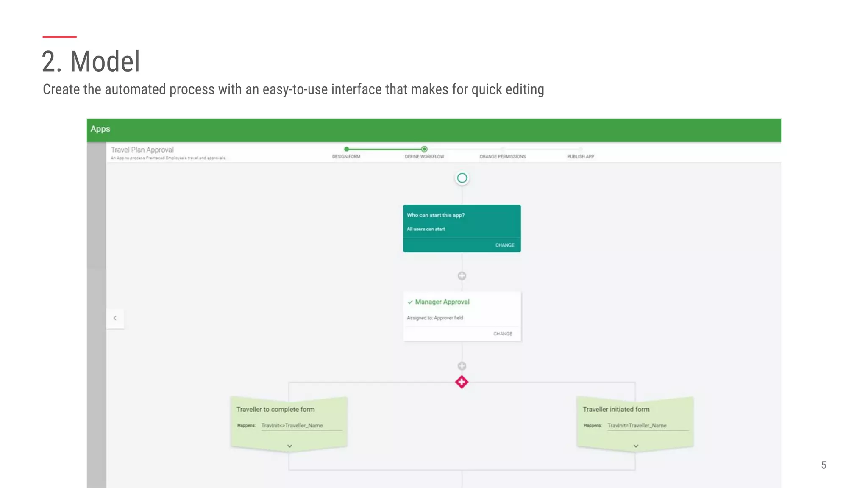Viewport: 868px width, 488px height.
Task: Edit the TravInit=Traveller_Name condition field
Action: [648, 426]
